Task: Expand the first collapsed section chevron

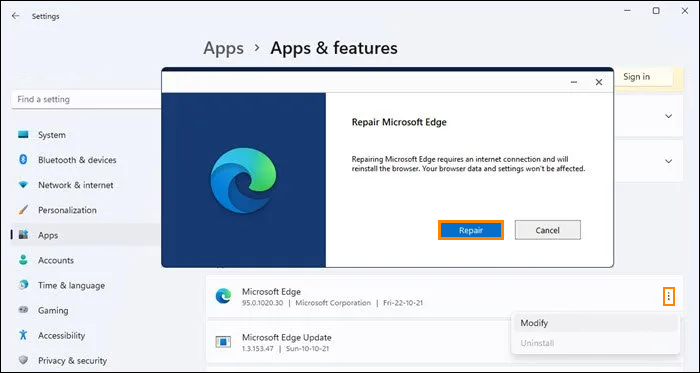Action: (x=668, y=116)
